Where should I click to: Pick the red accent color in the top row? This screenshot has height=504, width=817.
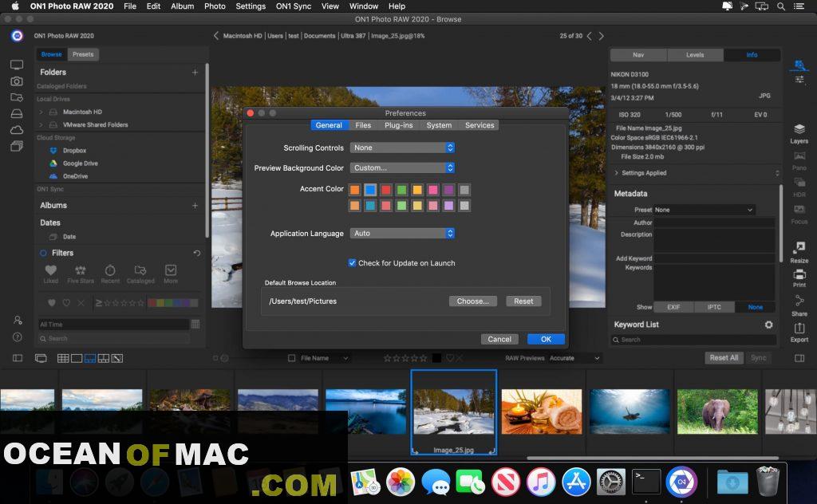pos(385,190)
